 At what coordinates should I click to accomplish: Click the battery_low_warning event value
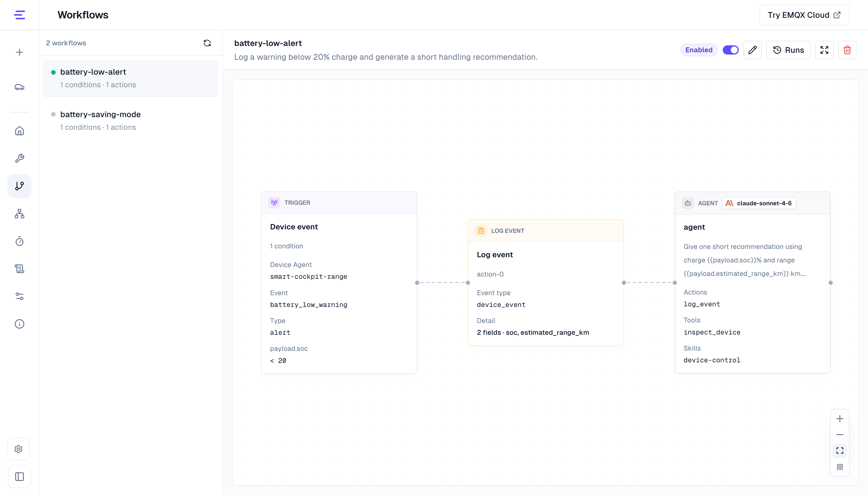click(x=309, y=305)
